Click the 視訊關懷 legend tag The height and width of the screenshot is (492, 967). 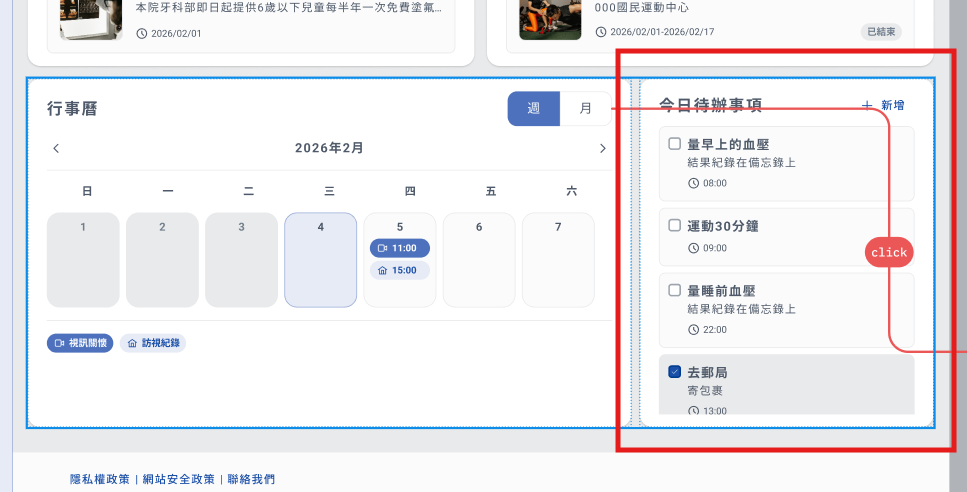click(80, 343)
